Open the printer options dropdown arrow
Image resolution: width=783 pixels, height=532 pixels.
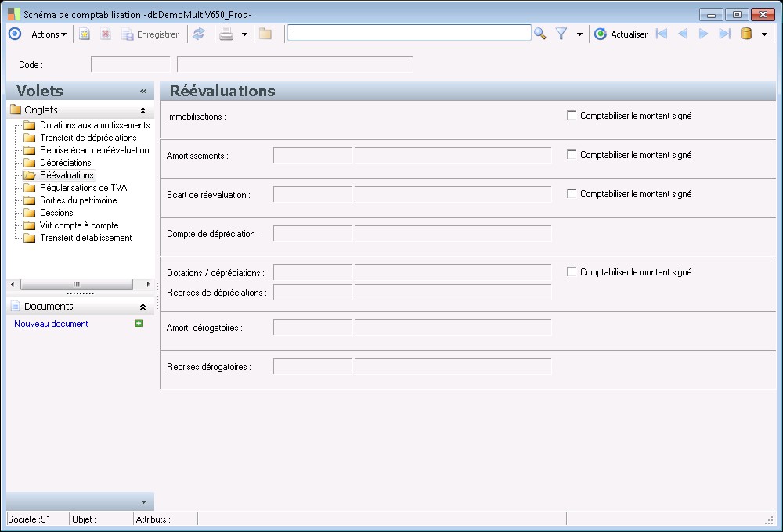pyautogui.click(x=244, y=34)
